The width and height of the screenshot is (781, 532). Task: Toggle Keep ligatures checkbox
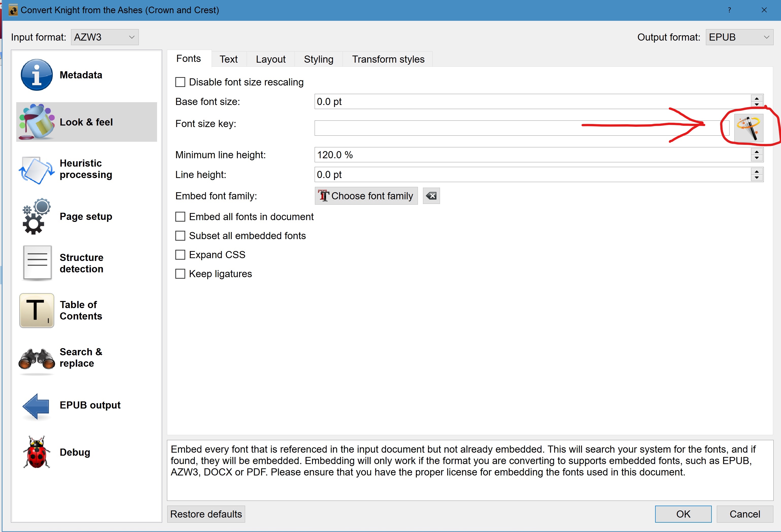pyautogui.click(x=180, y=274)
